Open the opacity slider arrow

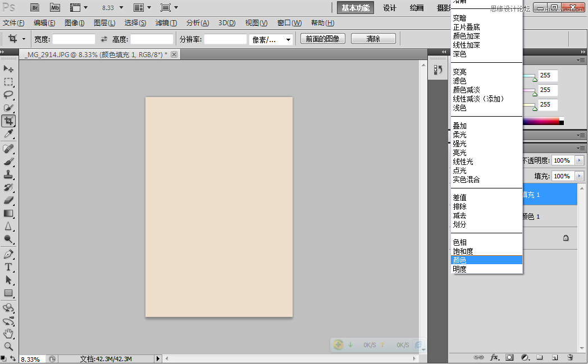click(x=580, y=160)
